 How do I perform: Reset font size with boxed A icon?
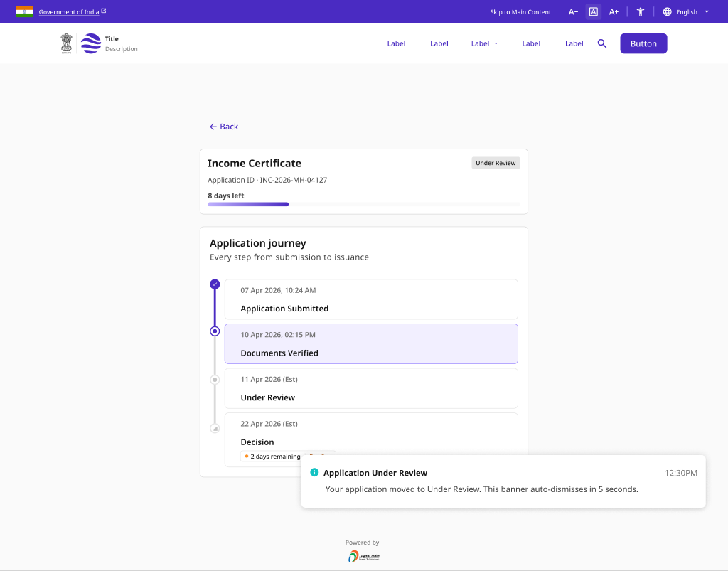[594, 11]
